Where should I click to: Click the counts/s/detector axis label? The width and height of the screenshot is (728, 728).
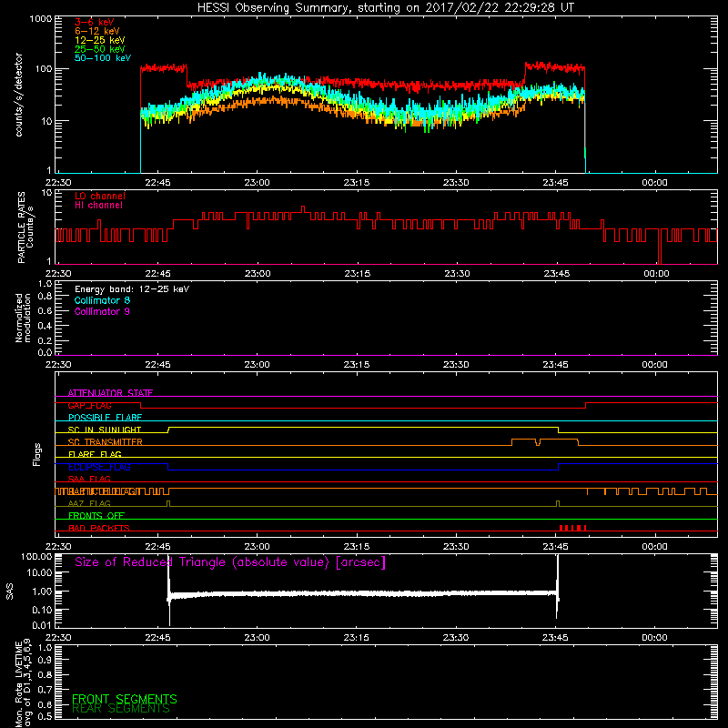click(19, 95)
